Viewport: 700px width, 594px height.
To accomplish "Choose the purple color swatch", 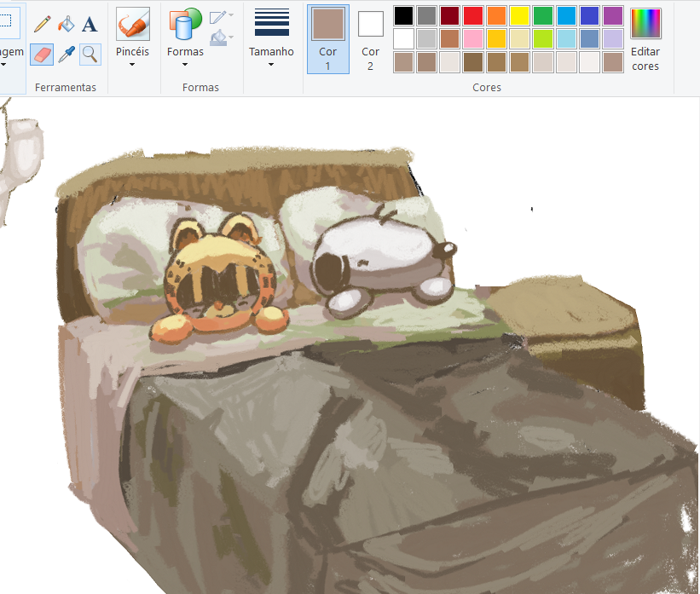I will coord(612,16).
